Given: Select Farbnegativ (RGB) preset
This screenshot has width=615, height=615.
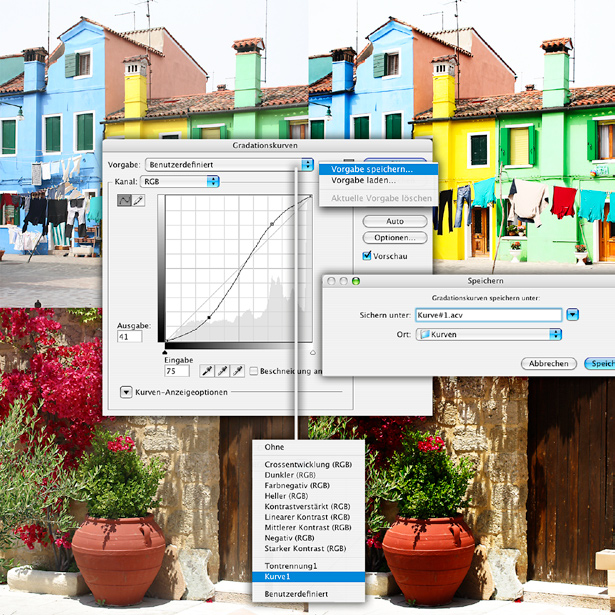Looking at the screenshot, I should pyautogui.click(x=308, y=486).
